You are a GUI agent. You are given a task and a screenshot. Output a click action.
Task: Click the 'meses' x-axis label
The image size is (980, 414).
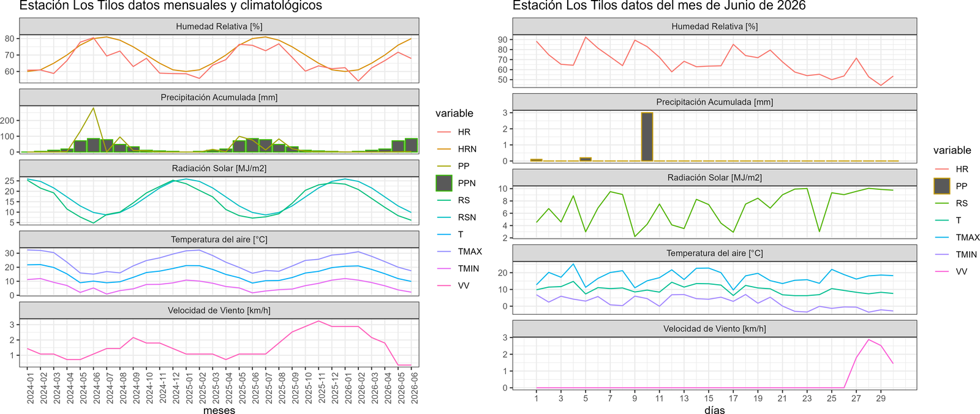219,410
